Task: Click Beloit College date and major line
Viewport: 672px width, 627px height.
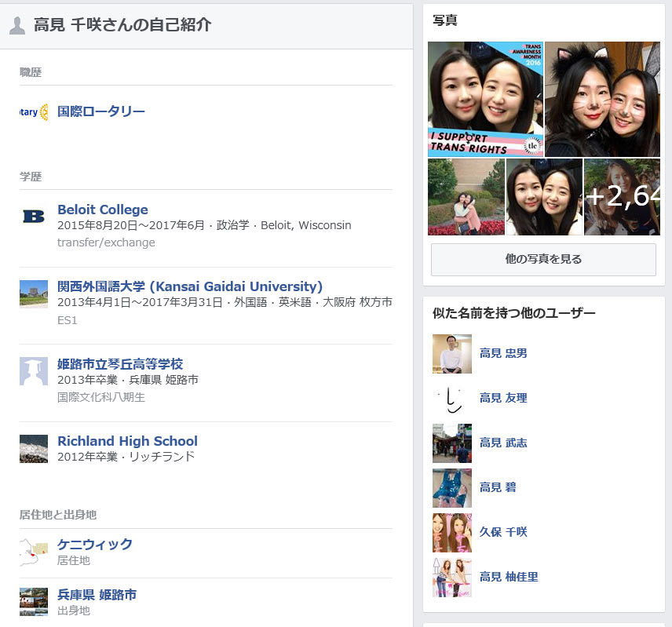Action: (204, 225)
